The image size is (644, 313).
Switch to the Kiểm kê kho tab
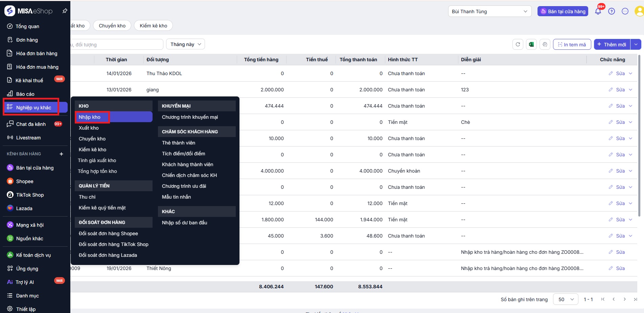[153, 26]
